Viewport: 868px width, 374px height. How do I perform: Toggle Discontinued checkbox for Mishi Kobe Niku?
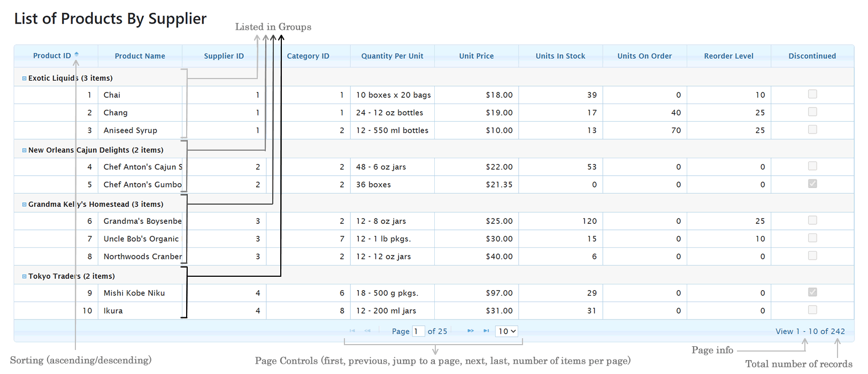[x=812, y=292]
